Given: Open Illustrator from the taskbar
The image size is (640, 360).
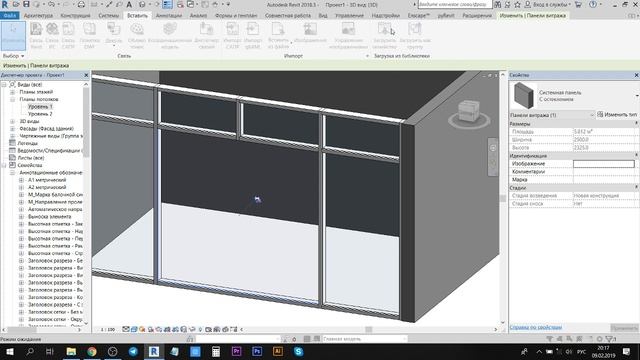Looking at the screenshot, I should (x=278, y=351).
